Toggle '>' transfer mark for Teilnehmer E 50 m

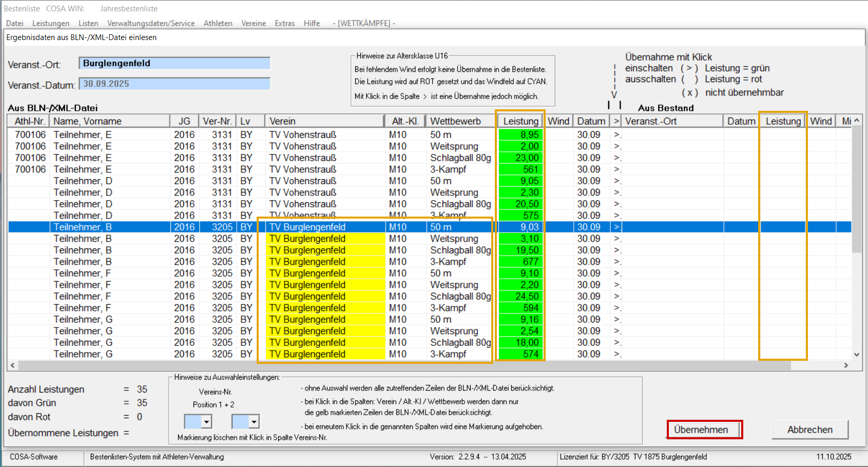(x=616, y=134)
